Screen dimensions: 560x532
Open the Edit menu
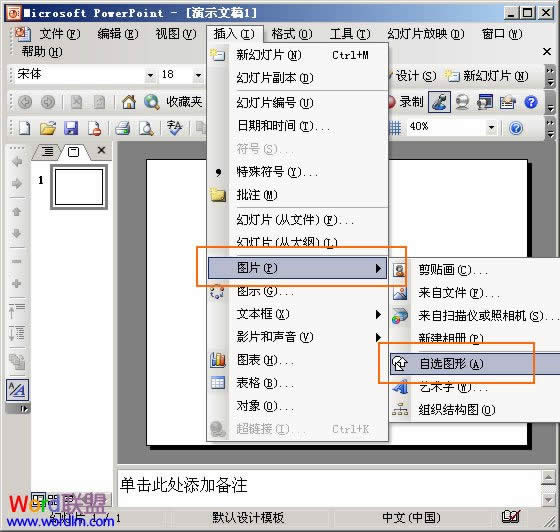pos(118,34)
